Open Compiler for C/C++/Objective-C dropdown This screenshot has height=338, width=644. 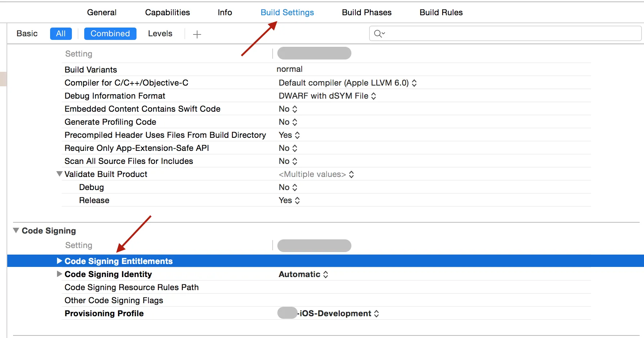point(348,83)
